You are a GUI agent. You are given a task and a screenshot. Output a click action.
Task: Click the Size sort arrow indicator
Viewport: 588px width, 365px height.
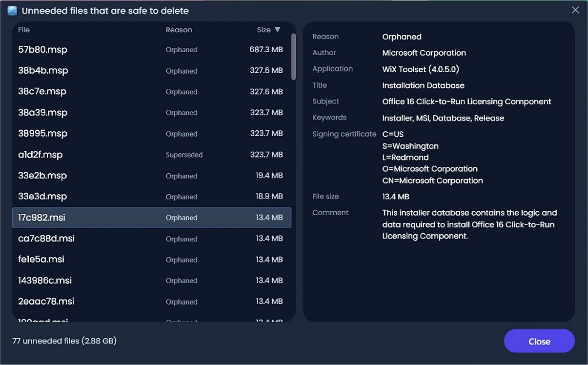(278, 30)
